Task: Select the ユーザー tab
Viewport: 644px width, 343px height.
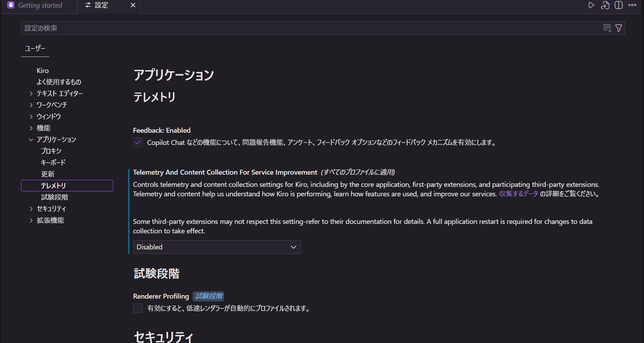Action: 35,49
